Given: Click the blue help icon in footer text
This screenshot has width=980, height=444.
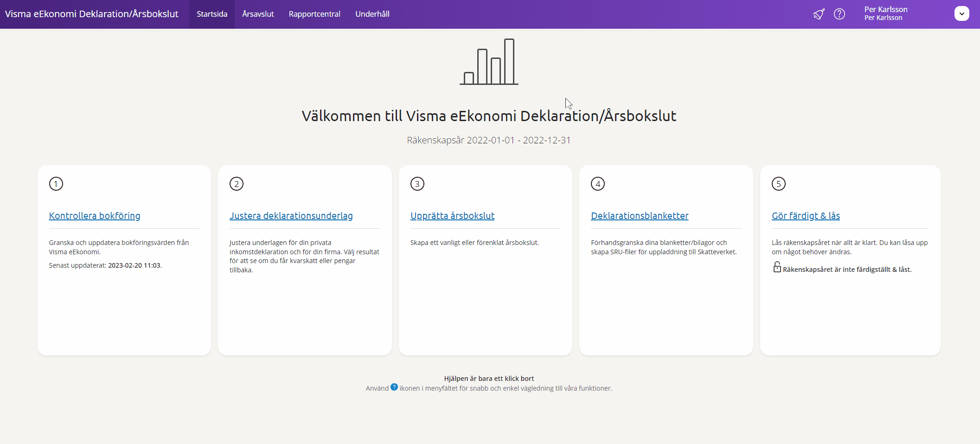Looking at the screenshot, I should (x=394, y=387).
